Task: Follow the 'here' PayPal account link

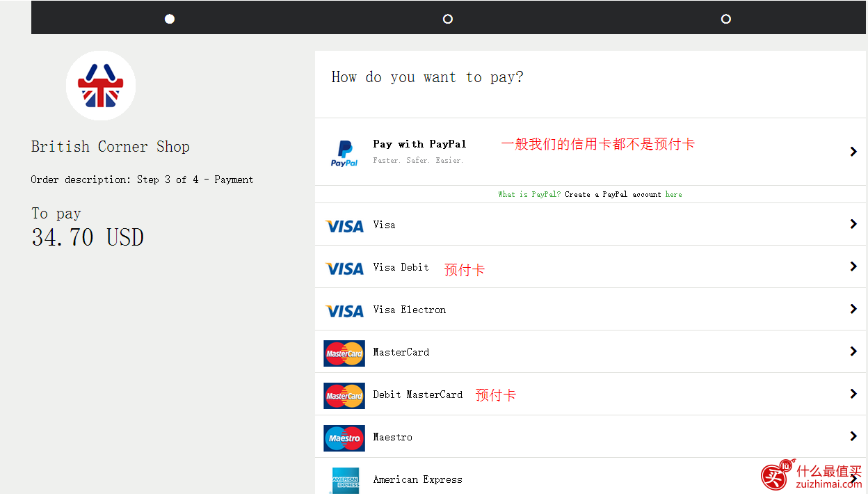Action: click(673, 194)
